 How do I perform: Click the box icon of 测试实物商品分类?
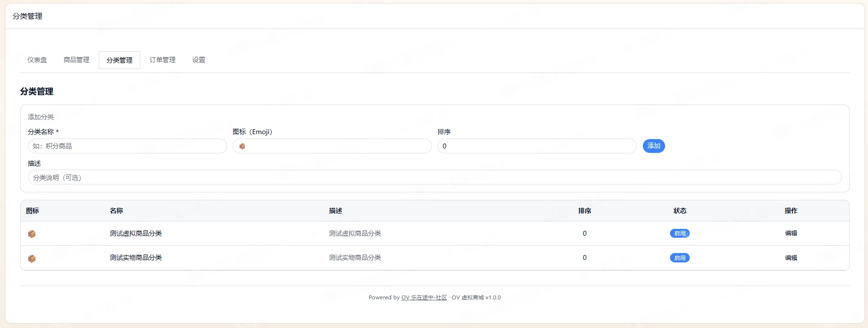32,258
